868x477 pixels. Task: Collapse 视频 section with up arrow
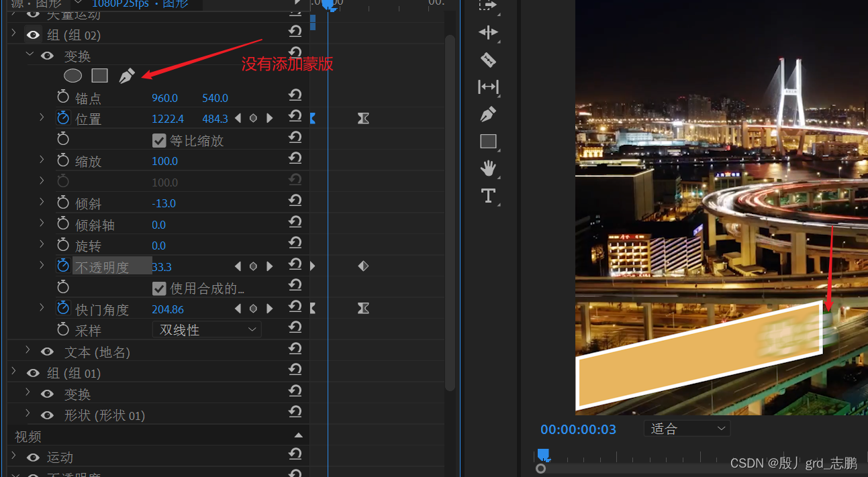(x=299, y=435)
